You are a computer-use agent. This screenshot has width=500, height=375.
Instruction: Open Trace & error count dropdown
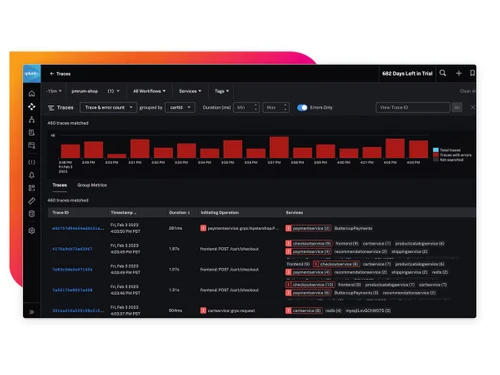pos(108,107)
